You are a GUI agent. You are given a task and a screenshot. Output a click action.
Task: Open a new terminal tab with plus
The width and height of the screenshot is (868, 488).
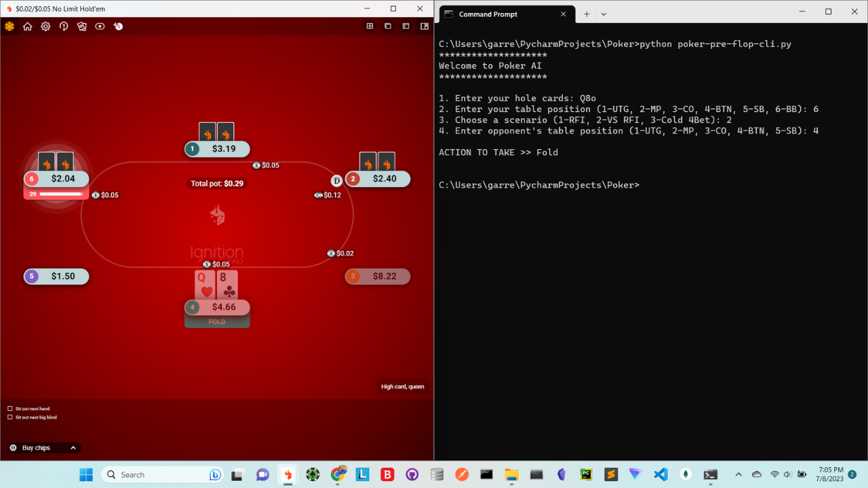587,14
